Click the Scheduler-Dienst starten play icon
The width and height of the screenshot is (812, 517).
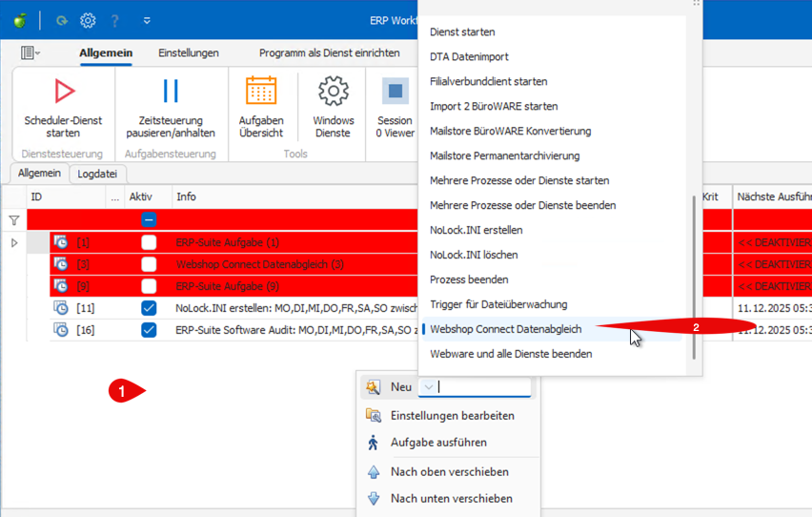[x=63, y=92]
